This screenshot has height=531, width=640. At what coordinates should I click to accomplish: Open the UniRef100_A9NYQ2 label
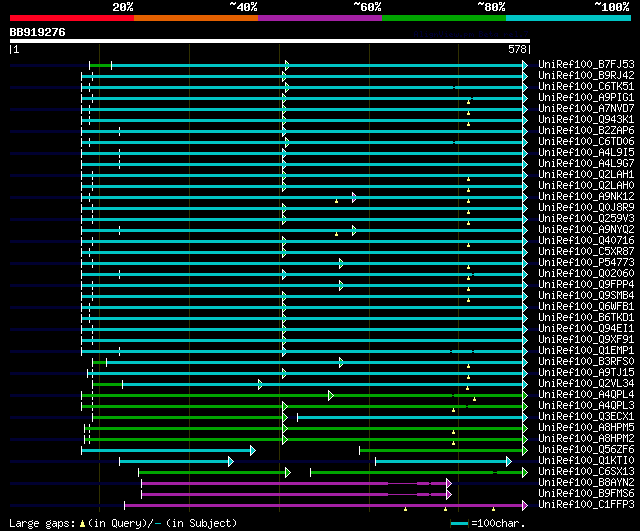tap(586, 230)
